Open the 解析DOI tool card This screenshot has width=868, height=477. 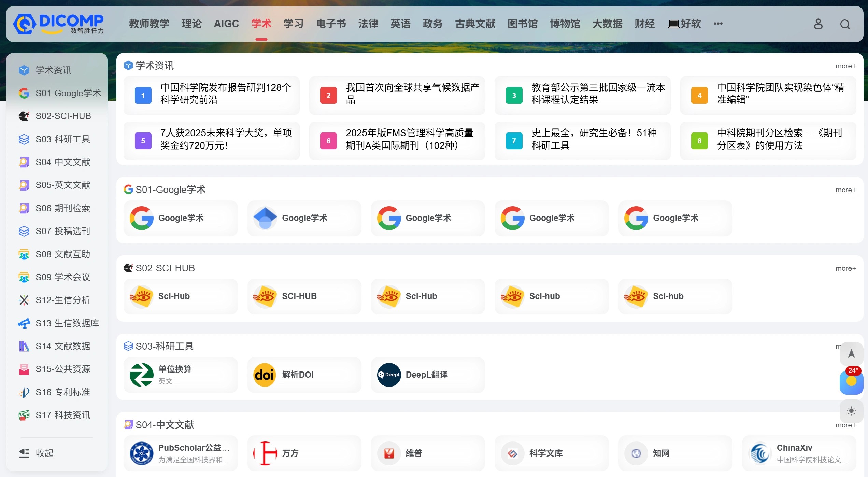pyautogui.click(x=304, y=375)
